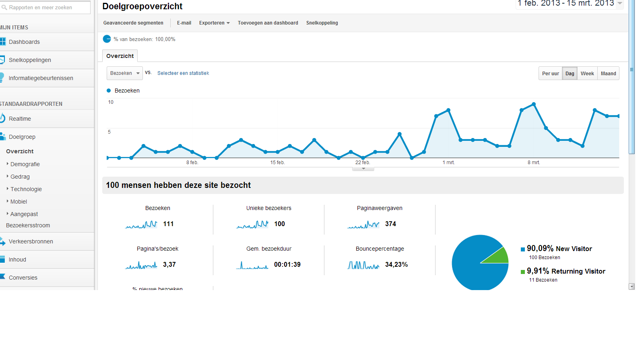
Task: Click the blue segment circle icon
Action: 107,39
